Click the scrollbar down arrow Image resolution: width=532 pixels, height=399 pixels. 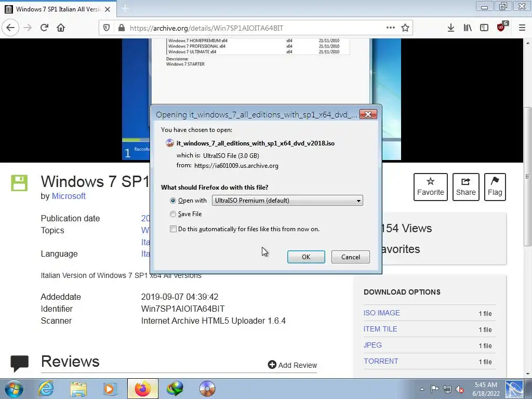point(527,374)
